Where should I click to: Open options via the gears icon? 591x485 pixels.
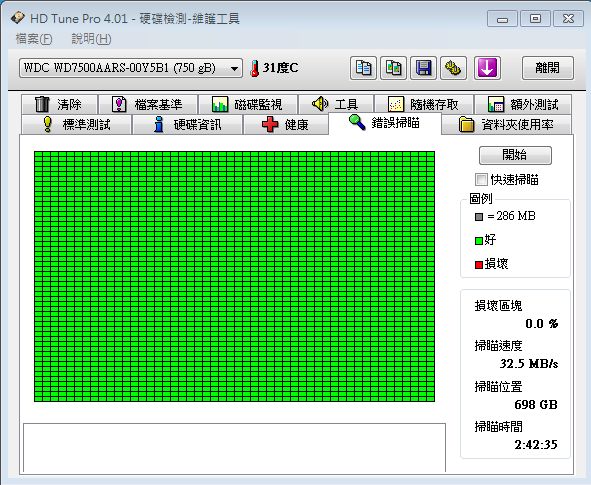pyautogui.click(x=453, y=68)
